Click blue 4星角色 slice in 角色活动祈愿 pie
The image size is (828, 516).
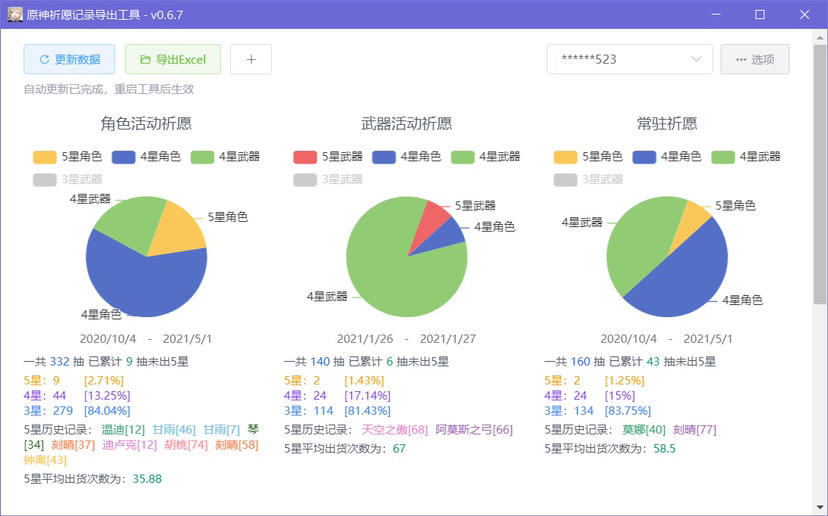pyautogui.click(x=148, y=283)
